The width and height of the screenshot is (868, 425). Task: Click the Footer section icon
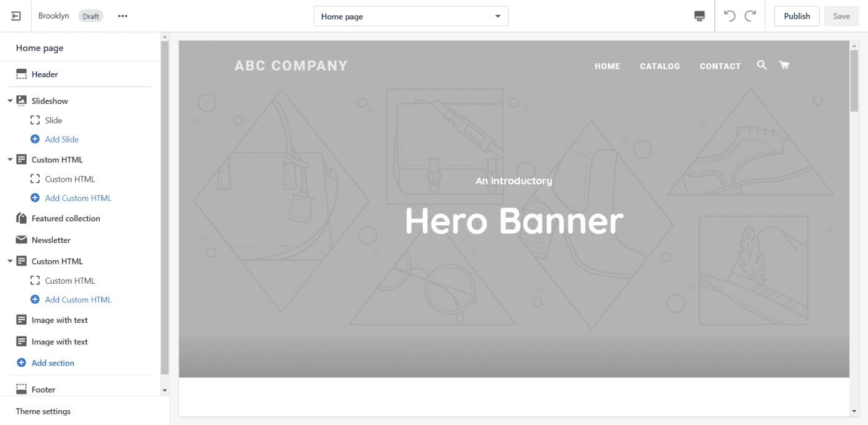pyautogui.click(x=21, y=390)
